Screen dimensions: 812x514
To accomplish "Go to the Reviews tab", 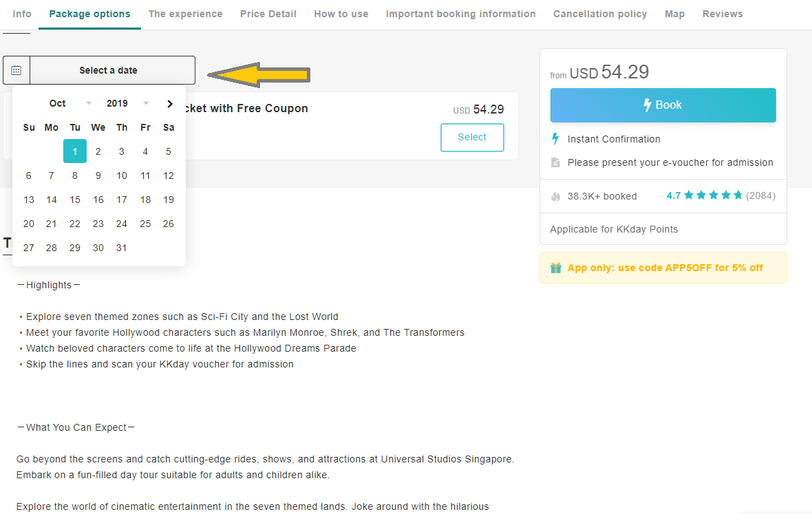I will [723, 14].
